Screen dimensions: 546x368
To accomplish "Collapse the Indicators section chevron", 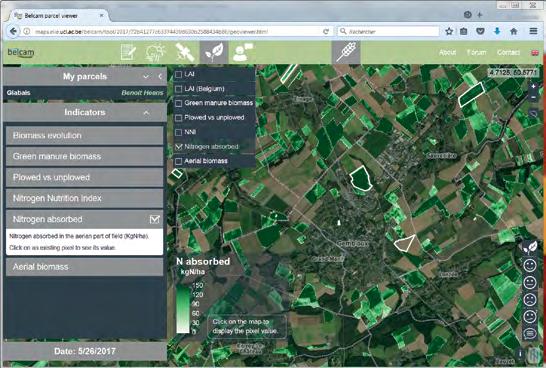I will click(147, 112).
